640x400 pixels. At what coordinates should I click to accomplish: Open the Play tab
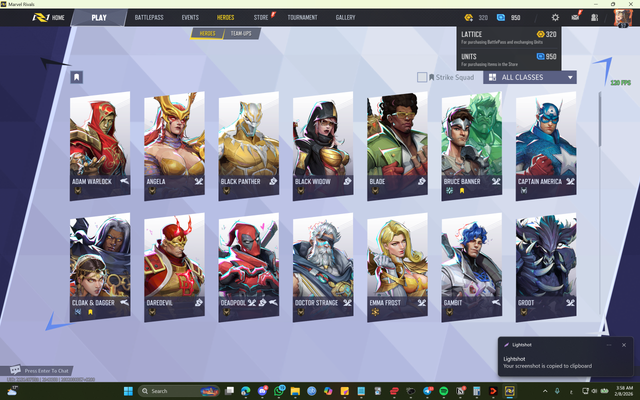pyautogui.click(x=99, y=18)
